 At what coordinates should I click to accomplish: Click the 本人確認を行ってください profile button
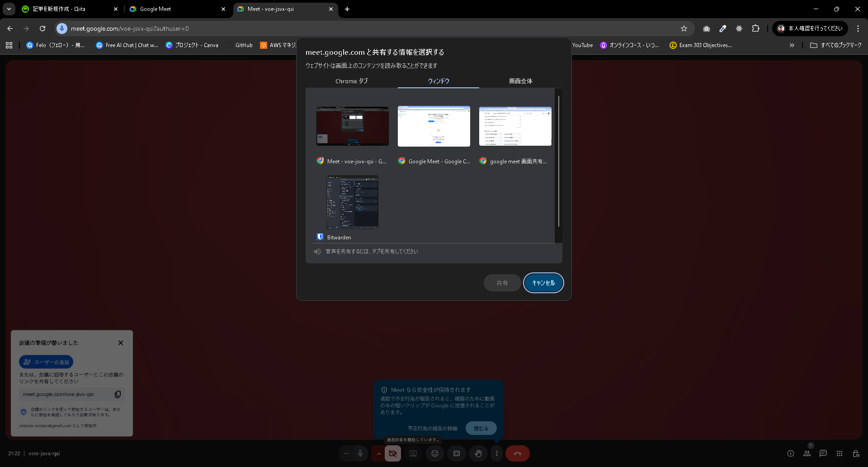810,29
